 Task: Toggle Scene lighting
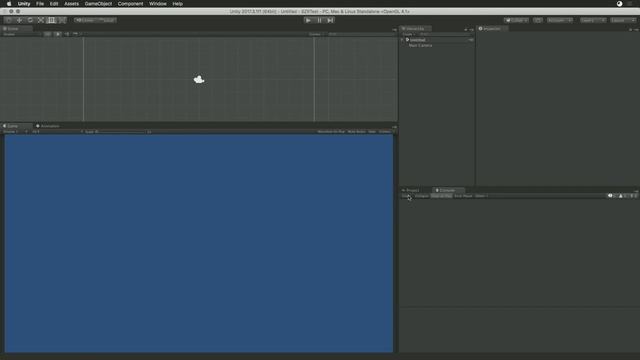[x=58, y=34]
